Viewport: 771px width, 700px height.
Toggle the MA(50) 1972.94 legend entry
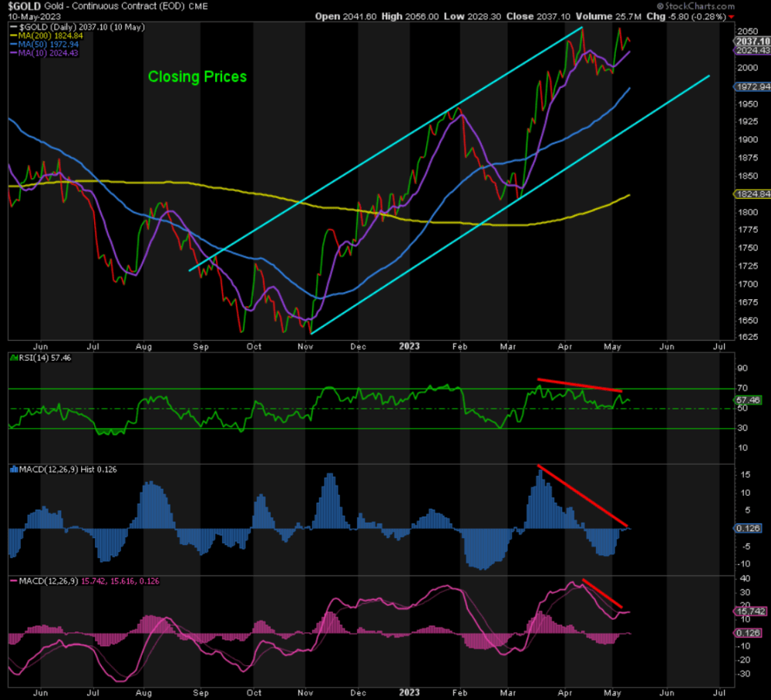pyautogui.click(x=48, y=45)
